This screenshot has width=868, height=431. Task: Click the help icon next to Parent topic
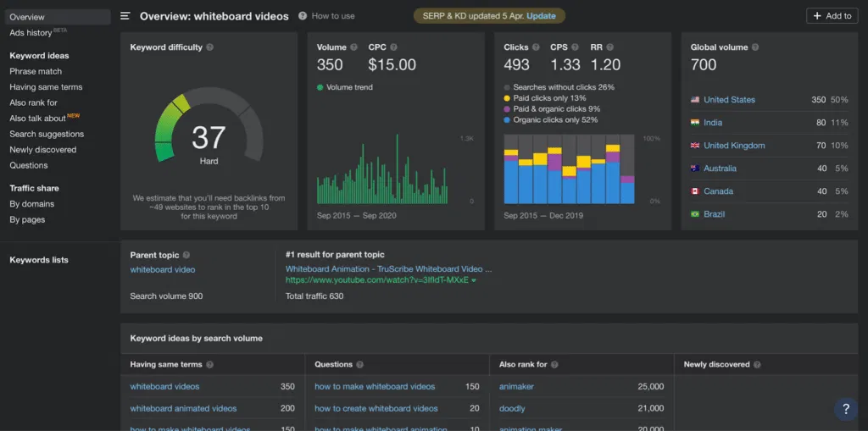click(186, 255)
